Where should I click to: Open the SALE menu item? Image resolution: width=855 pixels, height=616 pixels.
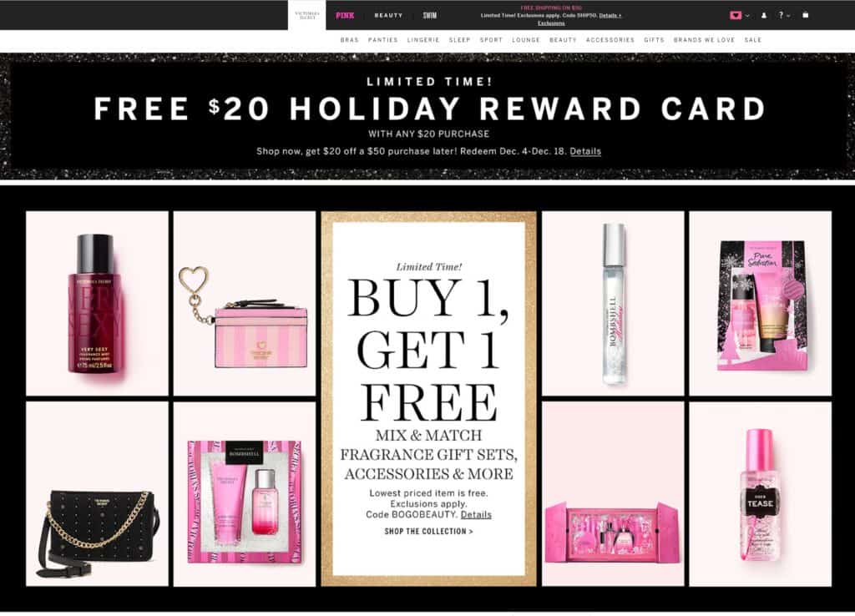click(752, 40)
